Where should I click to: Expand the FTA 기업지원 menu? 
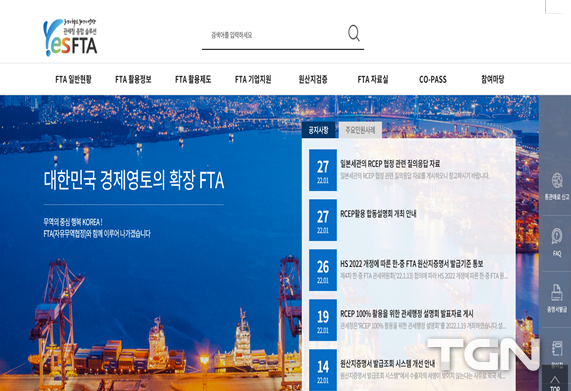[253, 79]
